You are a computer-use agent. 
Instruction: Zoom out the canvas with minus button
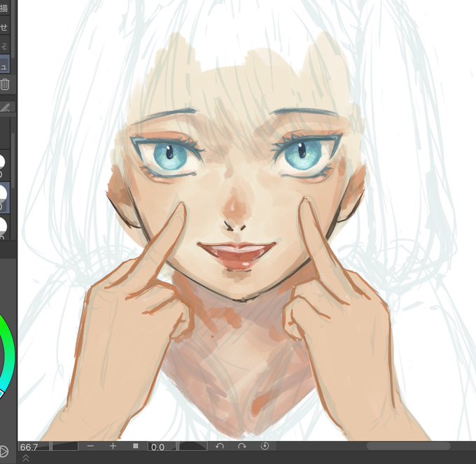click(x=90, y=446)
